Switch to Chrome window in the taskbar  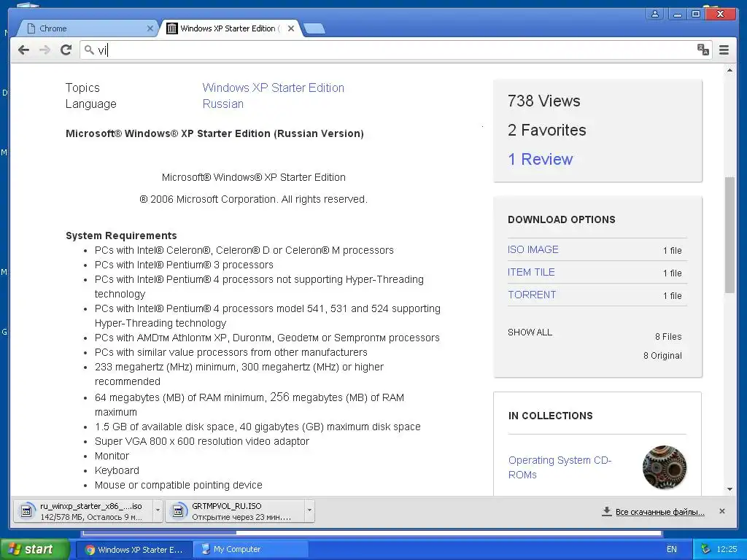click(135, 550)
